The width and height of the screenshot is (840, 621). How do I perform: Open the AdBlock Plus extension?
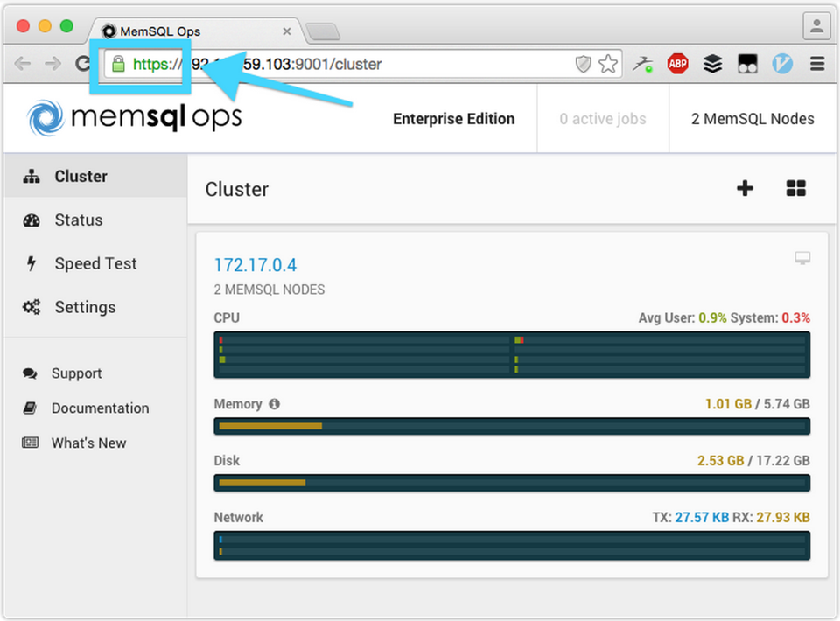point(677,64)
